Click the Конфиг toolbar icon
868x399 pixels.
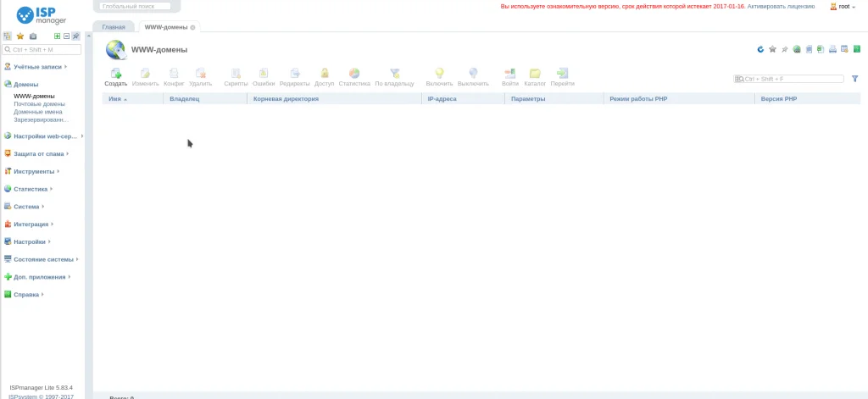tap(174, 73)
